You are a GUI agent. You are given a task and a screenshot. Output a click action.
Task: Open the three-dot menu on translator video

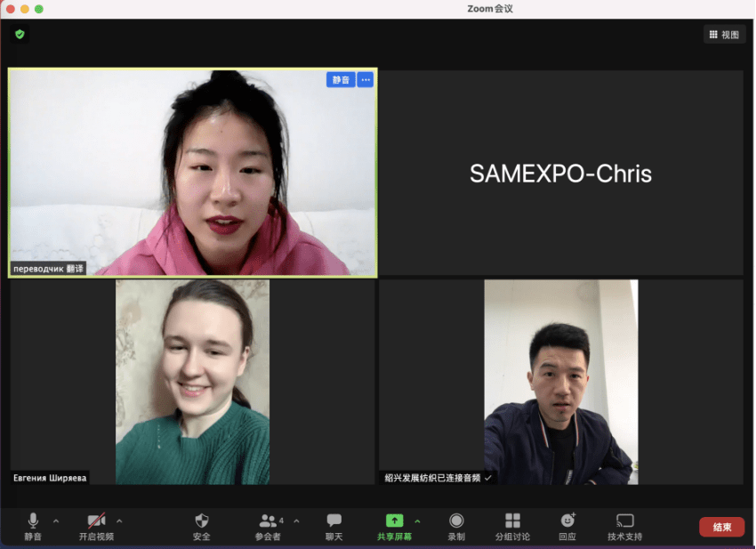365,80
